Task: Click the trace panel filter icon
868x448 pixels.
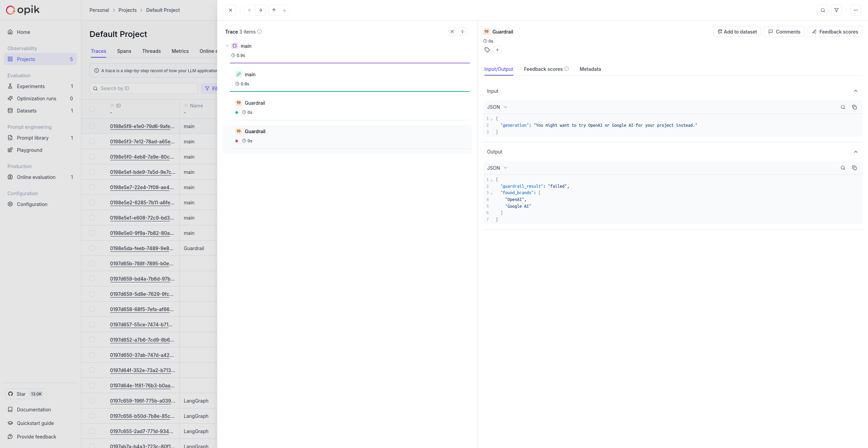Action: pos(836,10)
